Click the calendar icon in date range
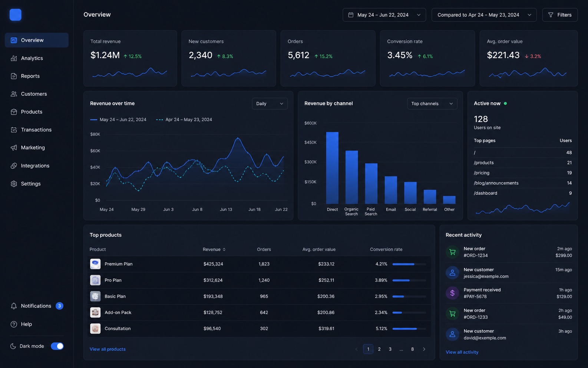Image resolution: width=588 pixels, height=368 pixels. (351, 15)
